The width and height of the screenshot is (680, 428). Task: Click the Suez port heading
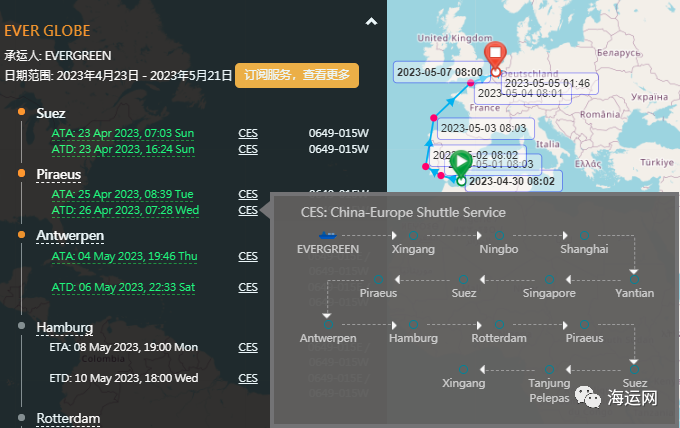(51, 113)
